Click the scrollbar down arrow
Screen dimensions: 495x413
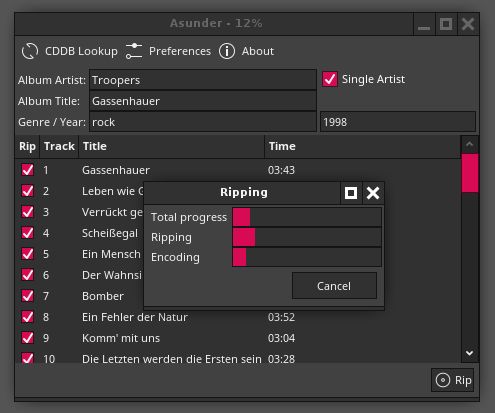tap(470, 353)
